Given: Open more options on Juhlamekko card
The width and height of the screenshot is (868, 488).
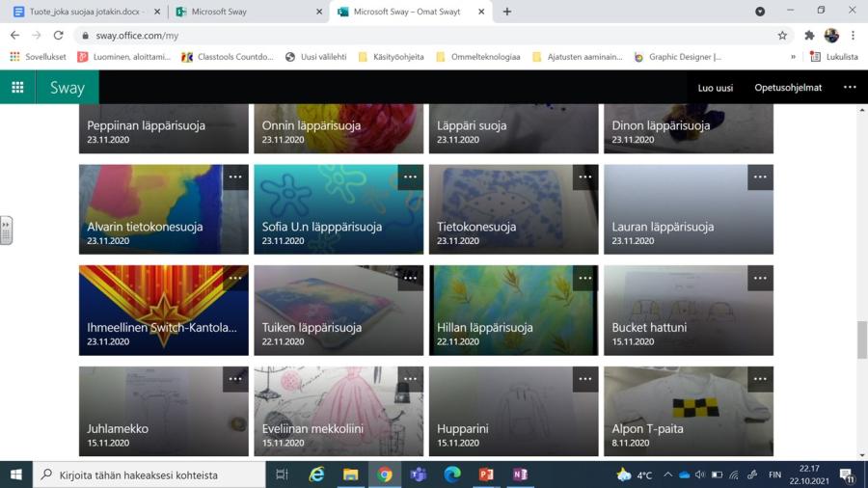Looking at the screenshot, I should click(x=235, y=379).
